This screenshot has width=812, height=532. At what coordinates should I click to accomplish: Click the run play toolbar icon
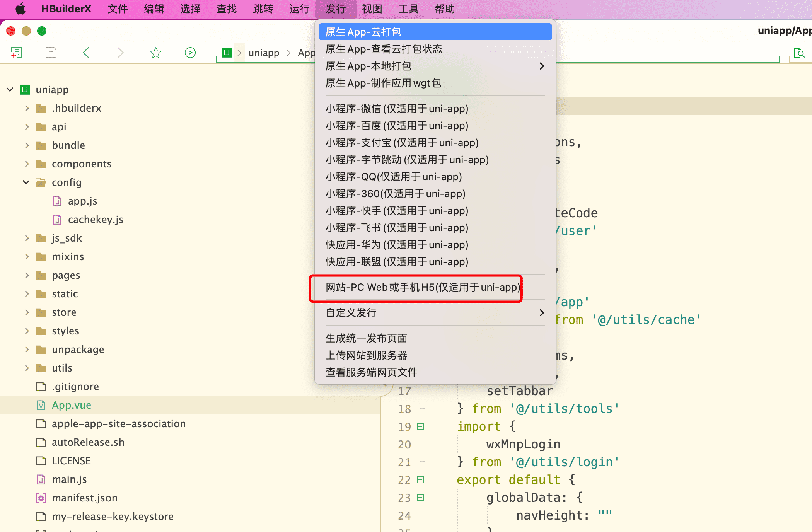[190, 53]
